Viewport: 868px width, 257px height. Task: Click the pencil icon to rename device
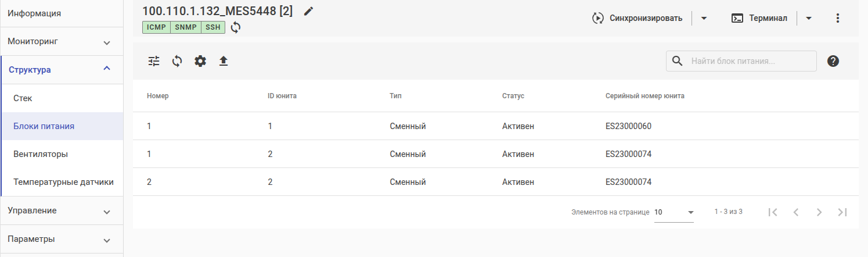308,11
